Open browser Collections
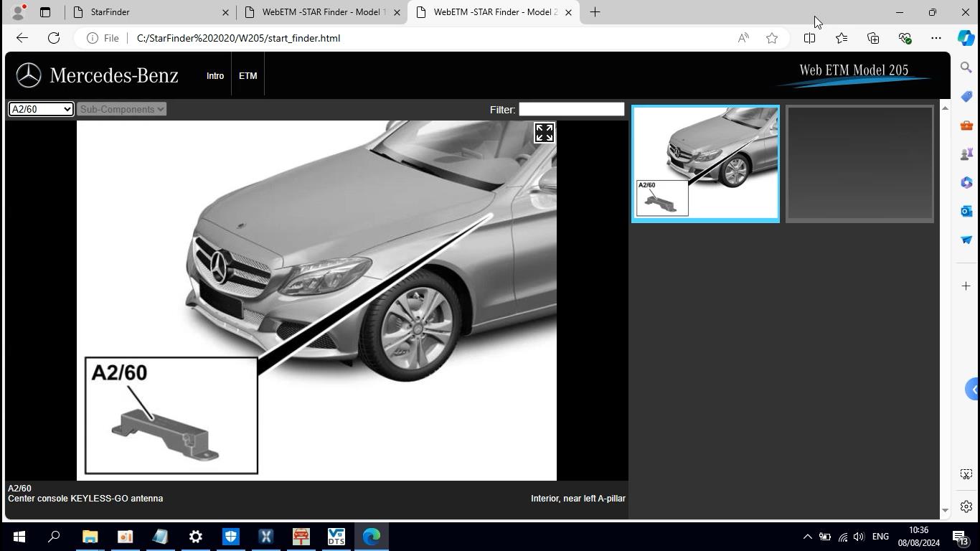The height and width of the screenshot is (551, 980). 873,38
